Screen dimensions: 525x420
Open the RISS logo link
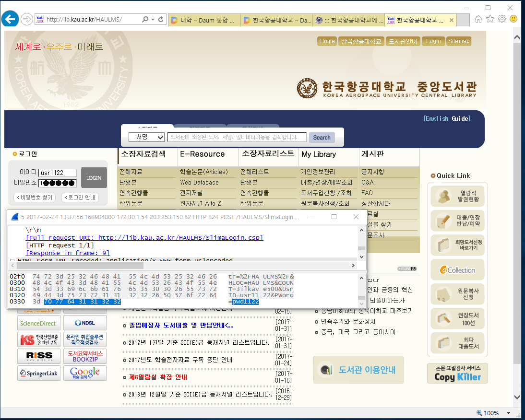[x=38, y=356]
